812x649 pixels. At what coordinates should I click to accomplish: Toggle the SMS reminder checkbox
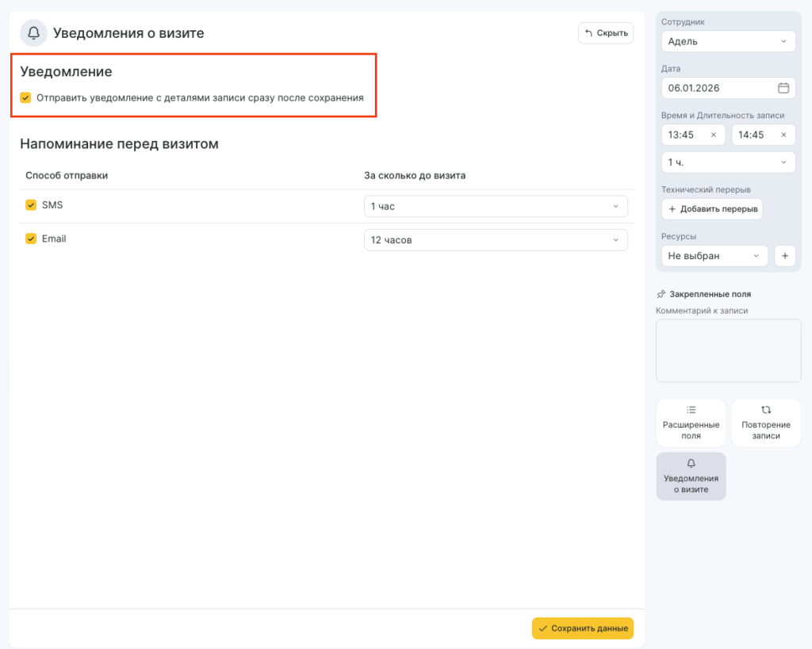(x=31, y=205)
